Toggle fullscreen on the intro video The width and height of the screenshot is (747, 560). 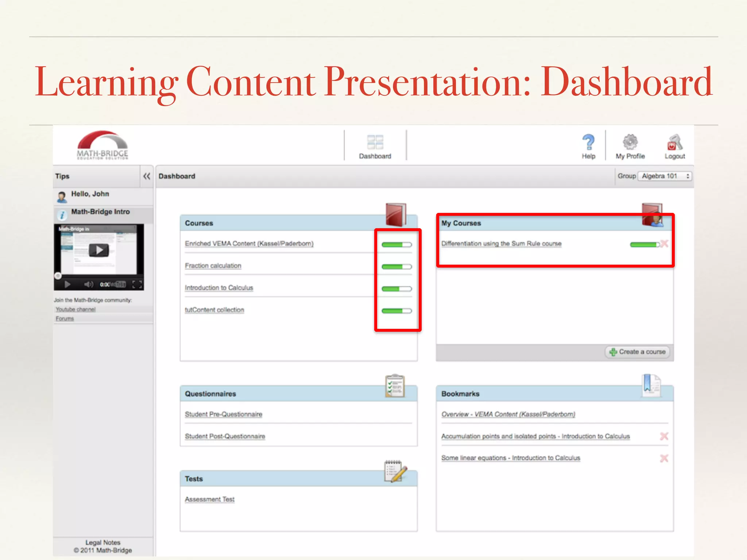tap(137, 284)
